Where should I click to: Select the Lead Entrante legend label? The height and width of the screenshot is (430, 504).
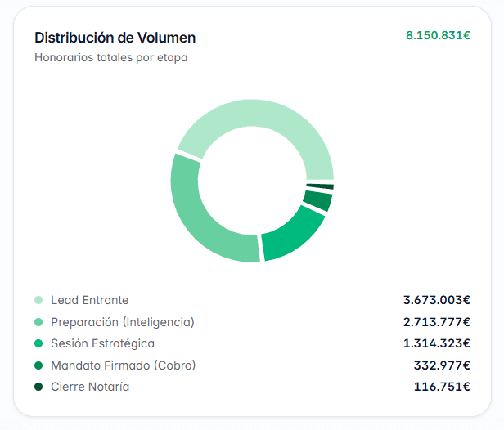(90, 300)
